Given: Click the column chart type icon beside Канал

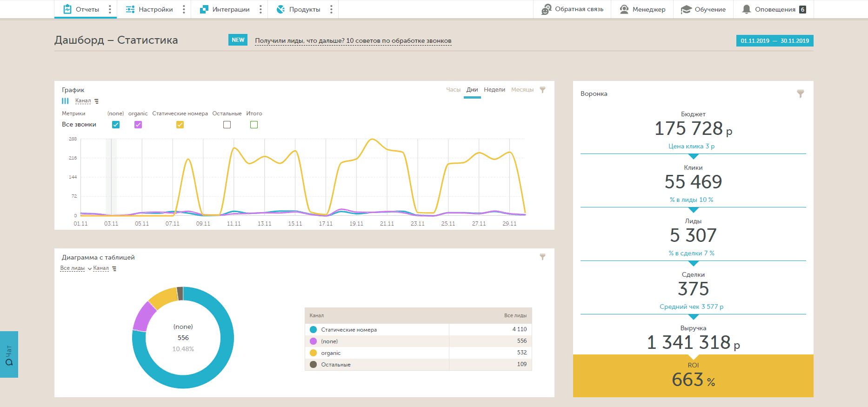Looking at the screenshot, I should coord(65,101).
